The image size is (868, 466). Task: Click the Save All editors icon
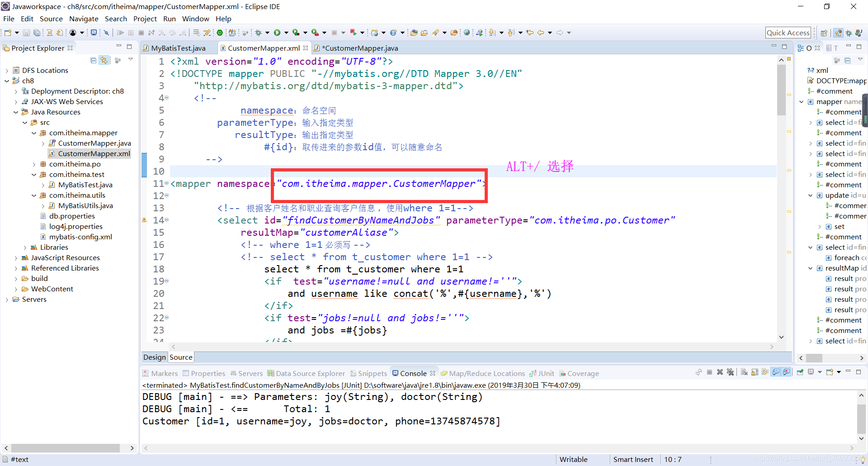[x=37, y=32]
